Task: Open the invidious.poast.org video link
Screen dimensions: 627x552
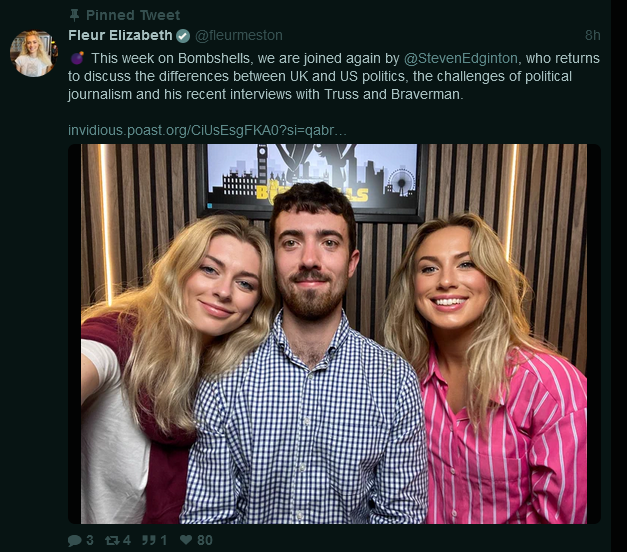Action: [x=207, y=130]
